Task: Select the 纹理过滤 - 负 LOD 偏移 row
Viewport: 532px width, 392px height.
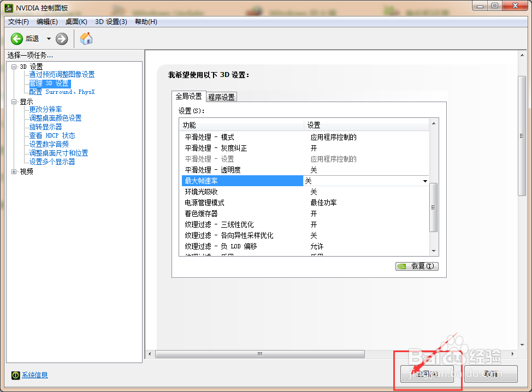Action: [305, 246]
